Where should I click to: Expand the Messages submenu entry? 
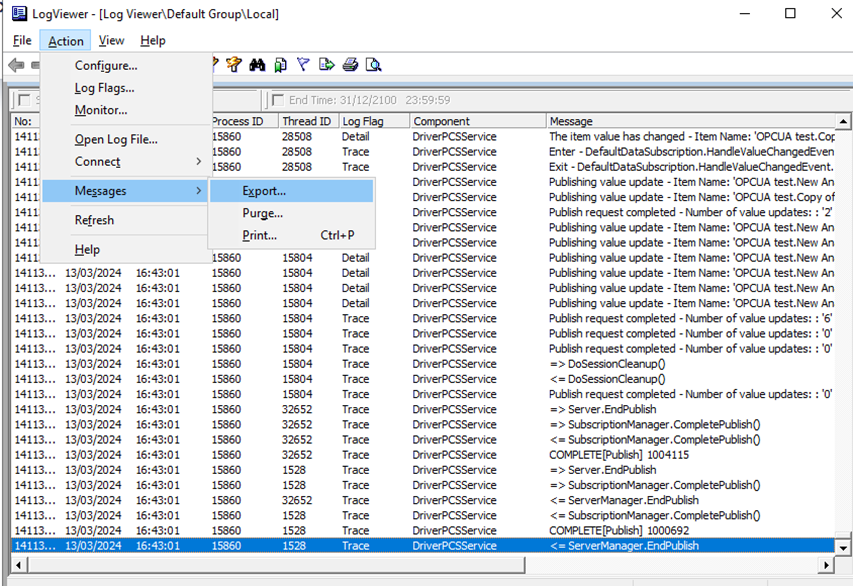click(125, 191)
